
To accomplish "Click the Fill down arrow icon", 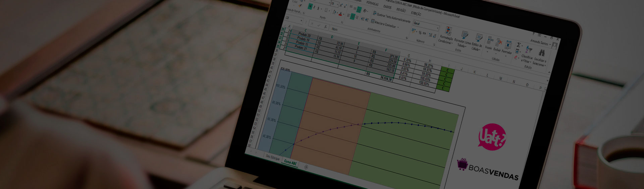I will click(x=517, y=51).
